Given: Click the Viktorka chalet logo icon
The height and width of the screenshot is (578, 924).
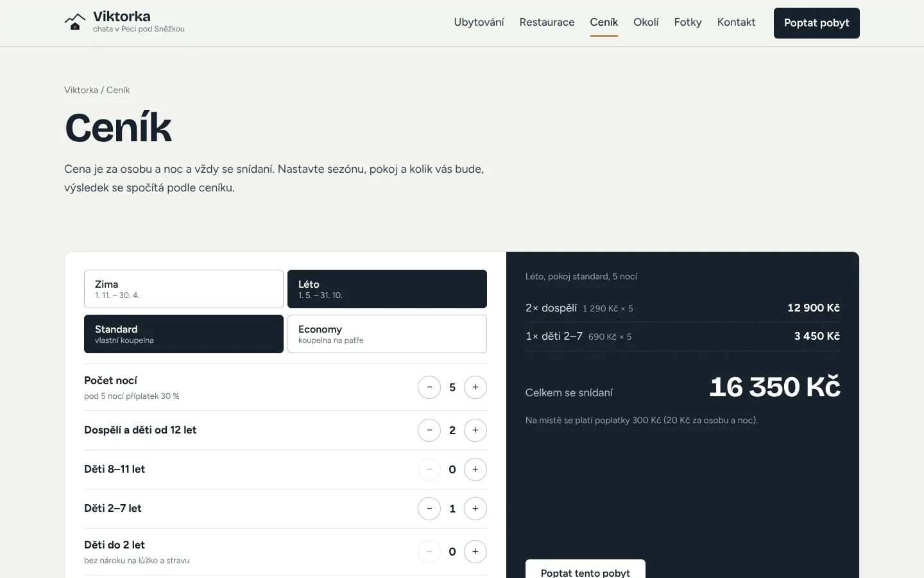Looking at the screenshot, I should pos(75,22).
